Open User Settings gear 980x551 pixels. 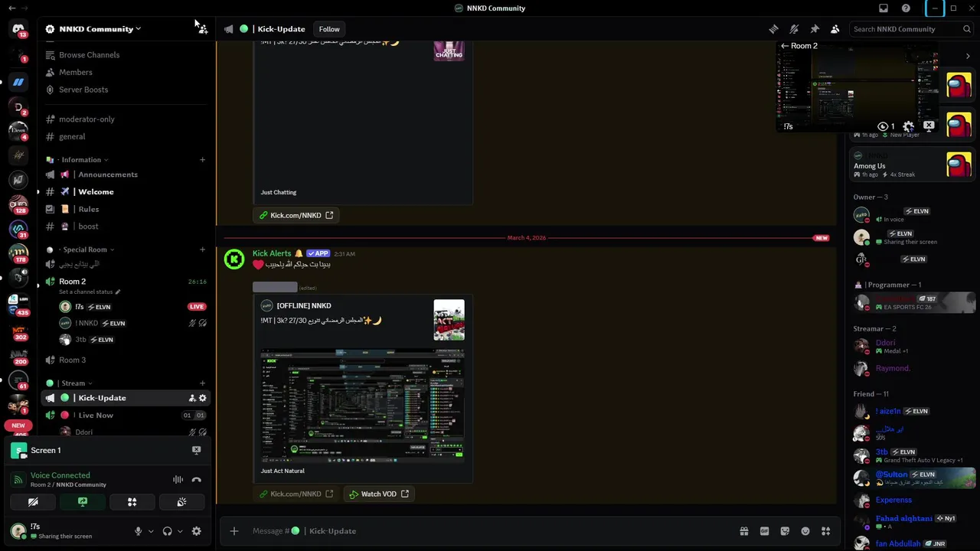(196, 531)
